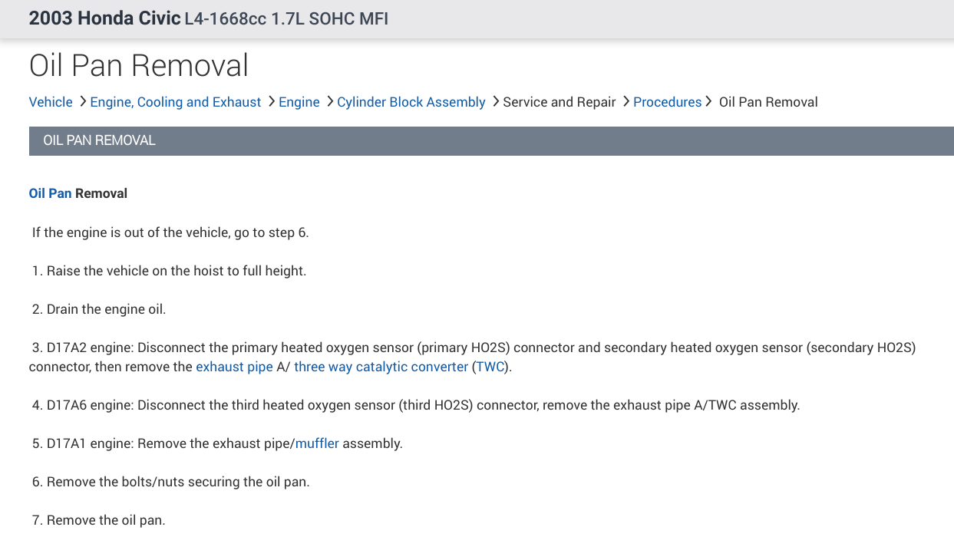Click the TWC abbreviation link
The image size is (954, 560).
tap(490, 367)
